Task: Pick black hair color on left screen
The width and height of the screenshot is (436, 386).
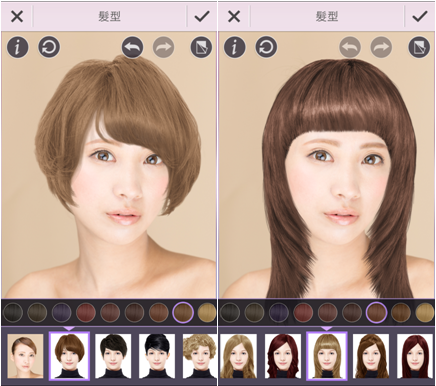Action: tap(13, 313)
